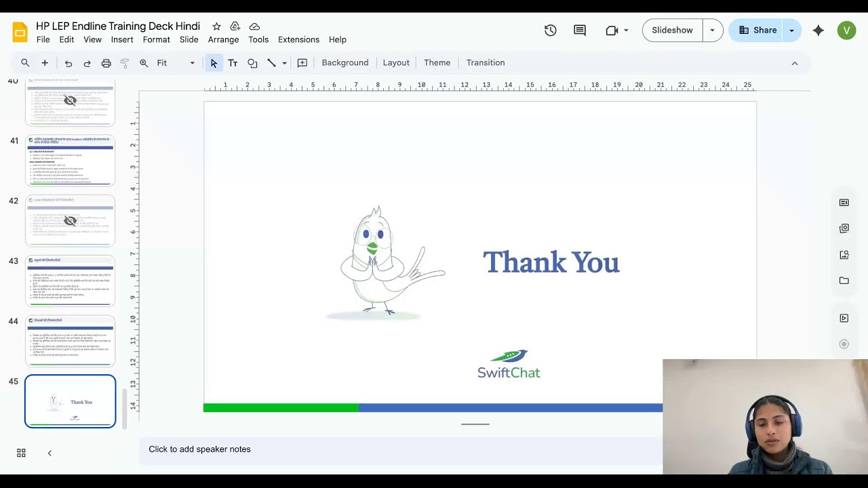Click the Share button
Screen dimensions: 868x488
tap(757, 30)
